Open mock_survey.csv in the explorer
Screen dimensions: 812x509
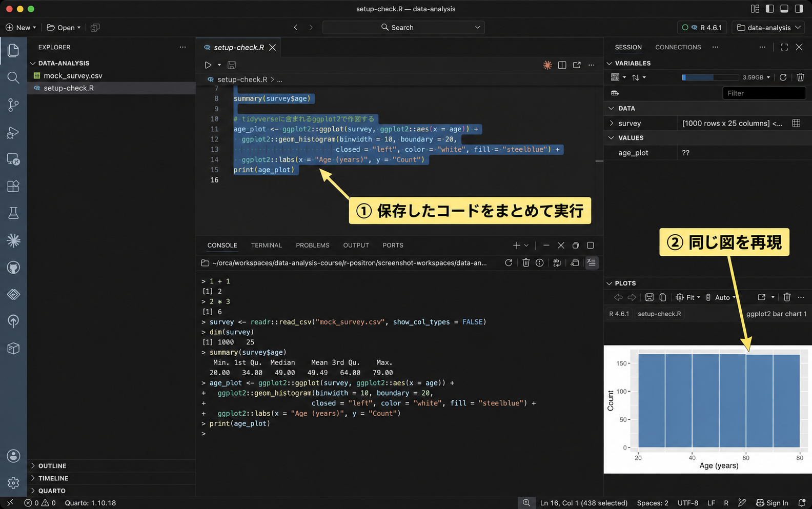[73, 75]
